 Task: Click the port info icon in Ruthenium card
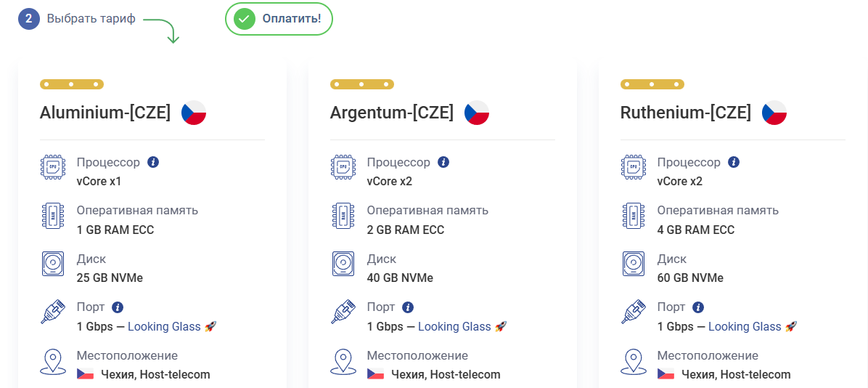(698, 307)
